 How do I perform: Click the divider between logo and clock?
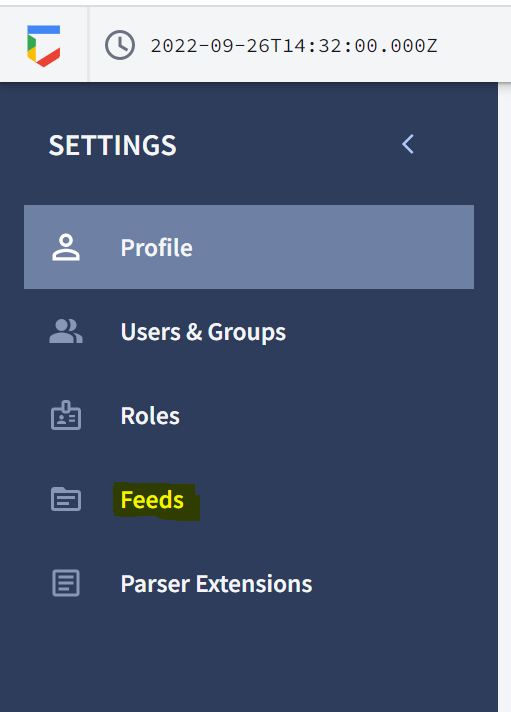(x=89, y=44)
